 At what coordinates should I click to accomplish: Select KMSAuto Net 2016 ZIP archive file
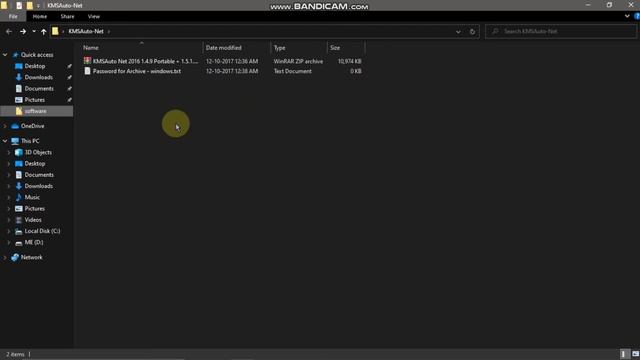click(145, 61)
